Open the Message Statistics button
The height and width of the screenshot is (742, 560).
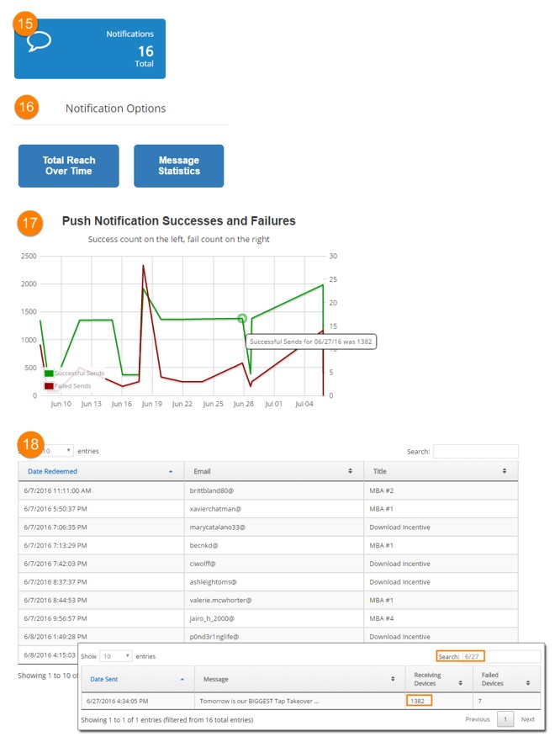pyautogui.click(x=179, y=166)
